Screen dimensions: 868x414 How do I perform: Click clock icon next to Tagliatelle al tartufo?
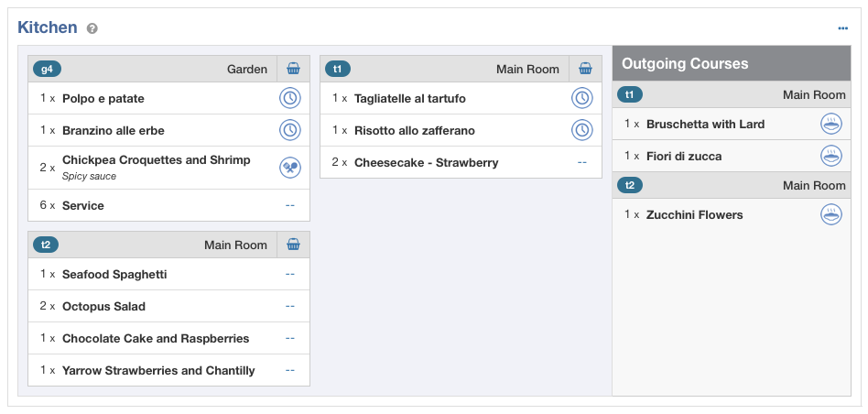[x=581, y=99]
